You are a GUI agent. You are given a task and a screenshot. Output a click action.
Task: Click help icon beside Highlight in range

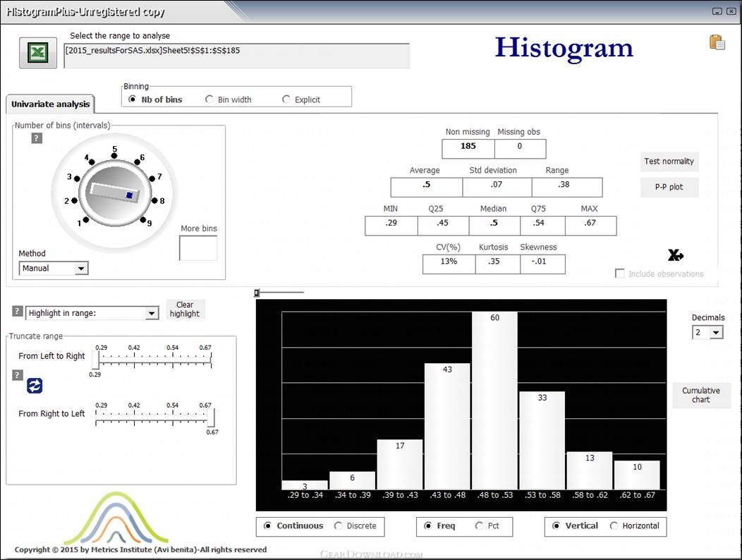pyautogui.click(x=18, y=312)
